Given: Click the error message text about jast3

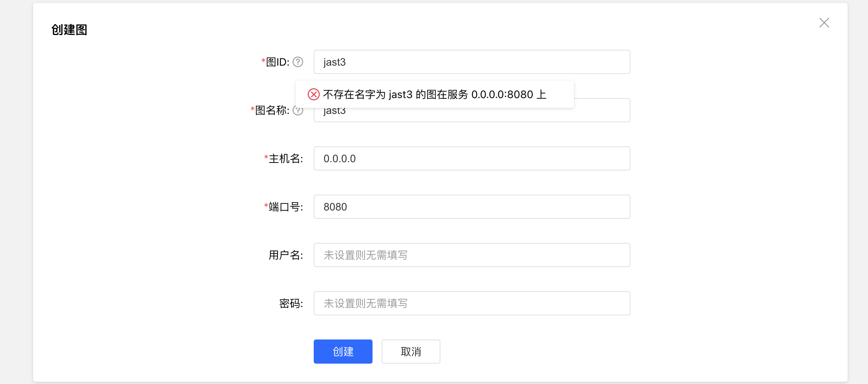Looking at the screenshot, I should [x=434, y=94].
